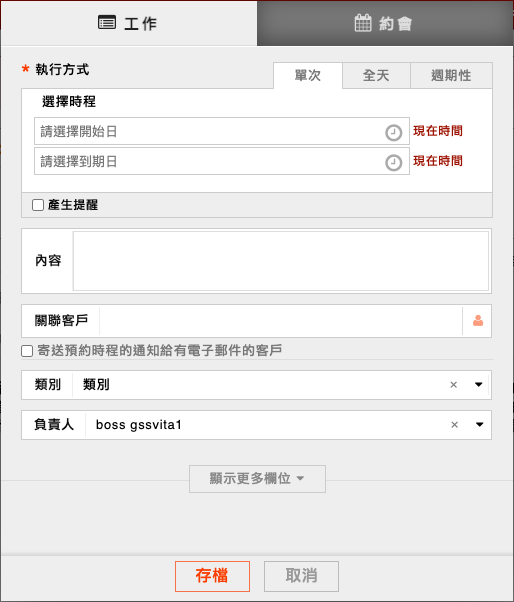Click the clock icon in due date field
The height and width of the screenshot is (602, 514).
[x=393, y=163]
